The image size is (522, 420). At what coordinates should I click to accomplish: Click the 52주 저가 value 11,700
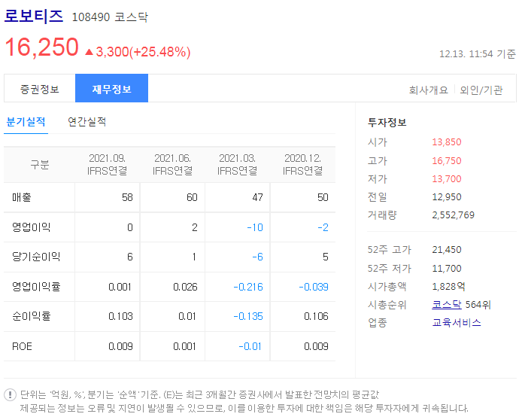coord(447,268)
